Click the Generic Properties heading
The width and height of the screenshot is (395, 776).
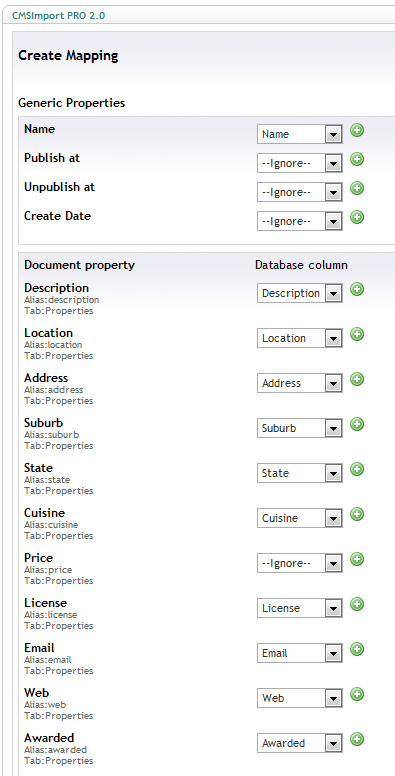(x=72, y=103)
